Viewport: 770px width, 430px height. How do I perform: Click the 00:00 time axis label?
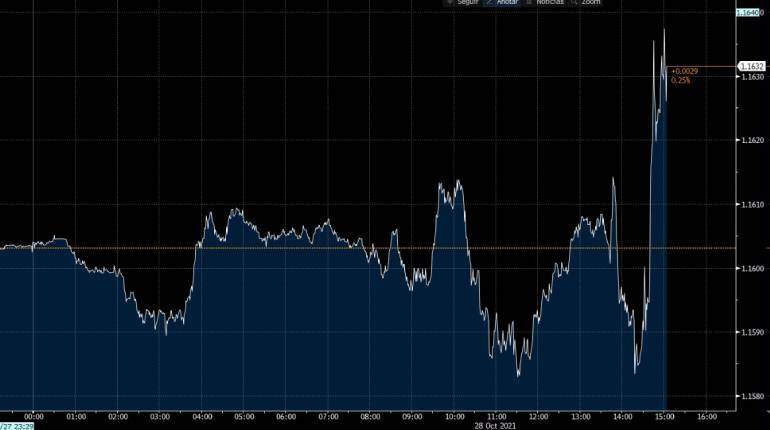tap(34, 417)
